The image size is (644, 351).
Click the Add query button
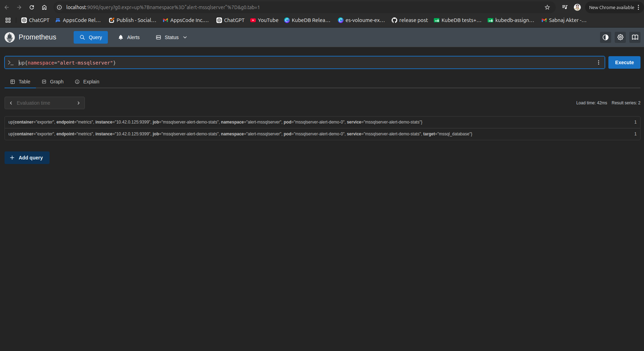click(27, 158)
